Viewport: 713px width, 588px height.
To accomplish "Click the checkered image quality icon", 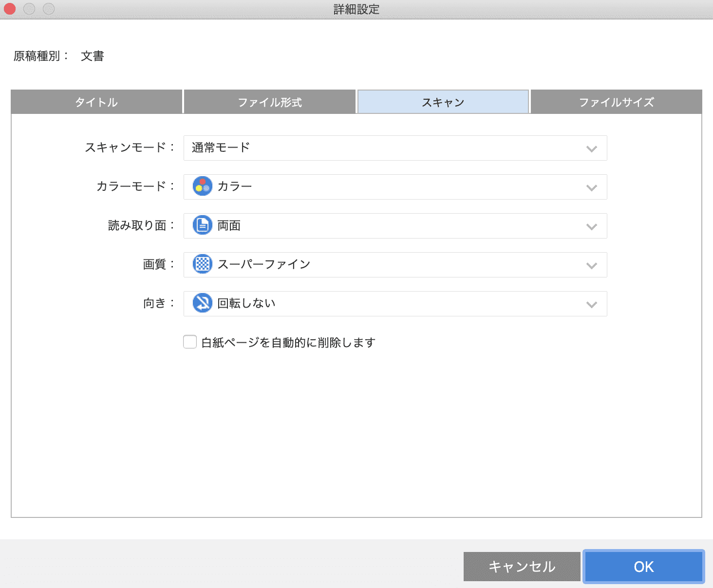I will tap(203, 264).
